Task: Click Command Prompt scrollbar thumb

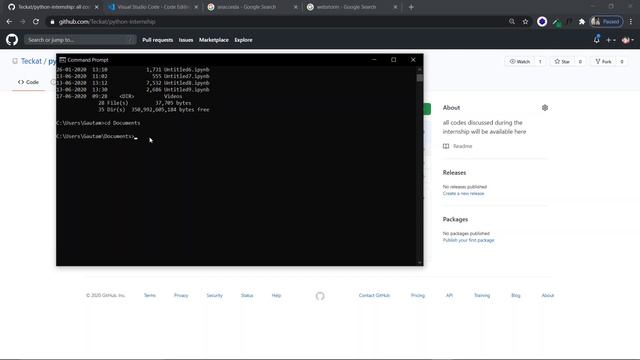Action: pos(420,78)
